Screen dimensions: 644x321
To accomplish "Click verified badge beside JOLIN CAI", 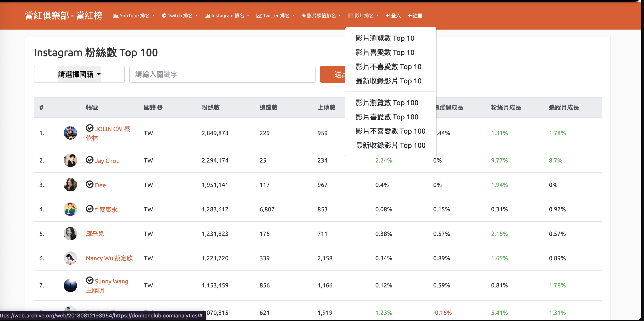I will point(89,128).
